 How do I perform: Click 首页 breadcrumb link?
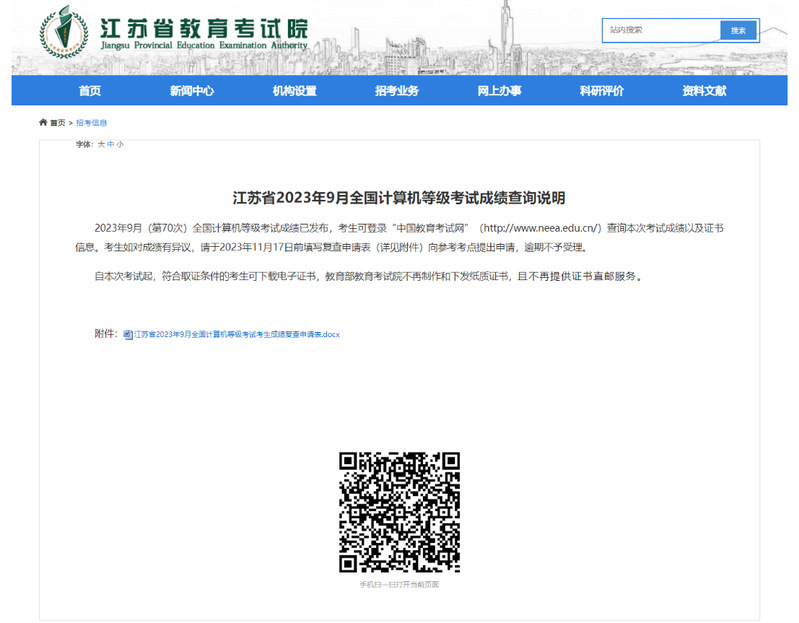click(x=58, y=123)
